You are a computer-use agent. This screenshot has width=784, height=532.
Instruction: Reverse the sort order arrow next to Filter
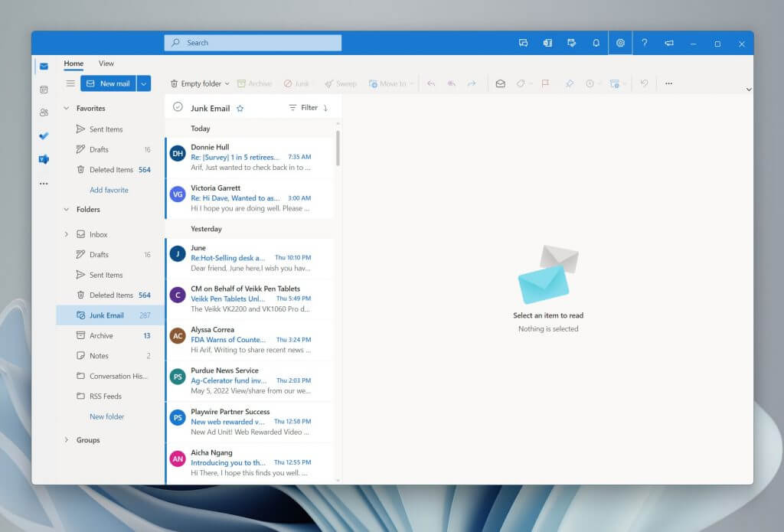(x=325, y=108)
